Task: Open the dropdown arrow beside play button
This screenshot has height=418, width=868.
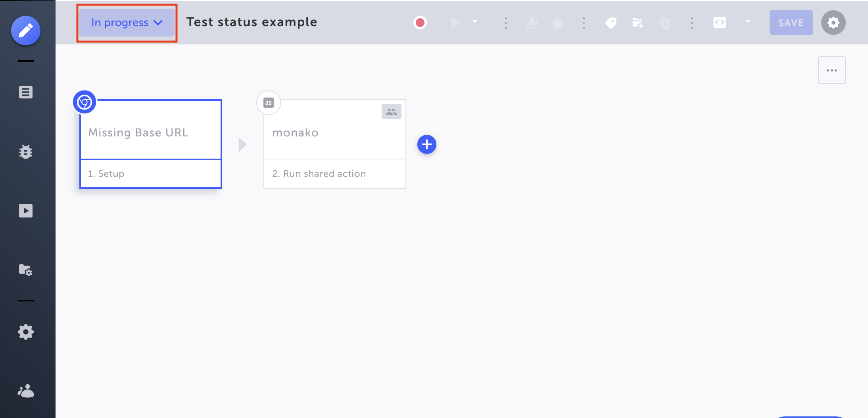Action: [475, 21]
